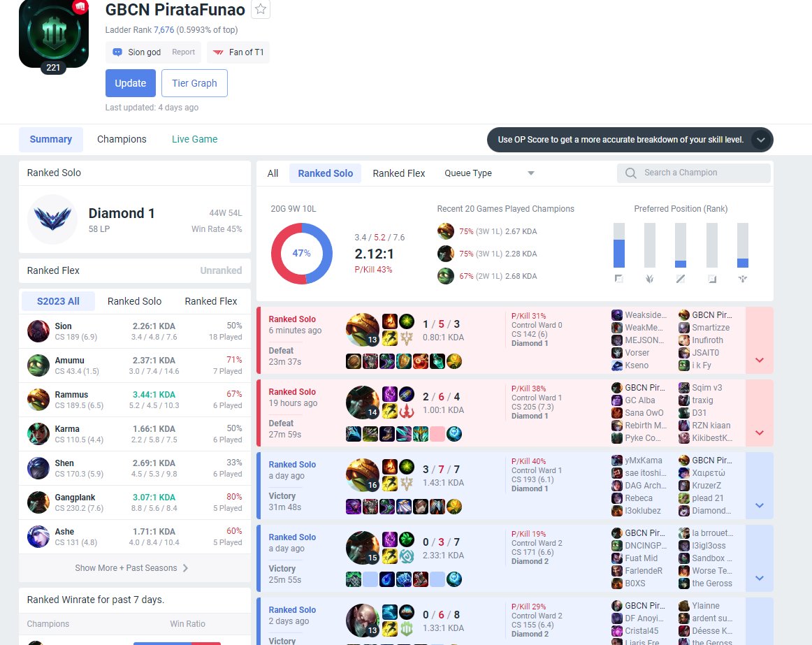Click champion portrait of the 2 days ago match

363,620
